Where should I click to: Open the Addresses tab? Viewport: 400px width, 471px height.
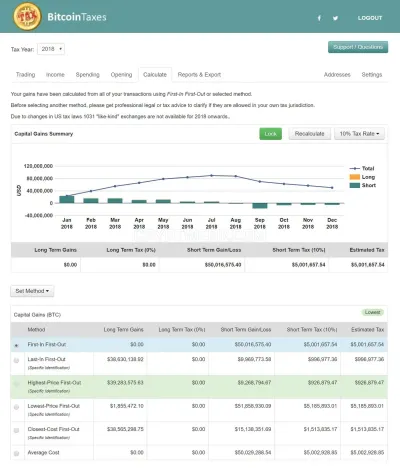[x=337, y=75]
